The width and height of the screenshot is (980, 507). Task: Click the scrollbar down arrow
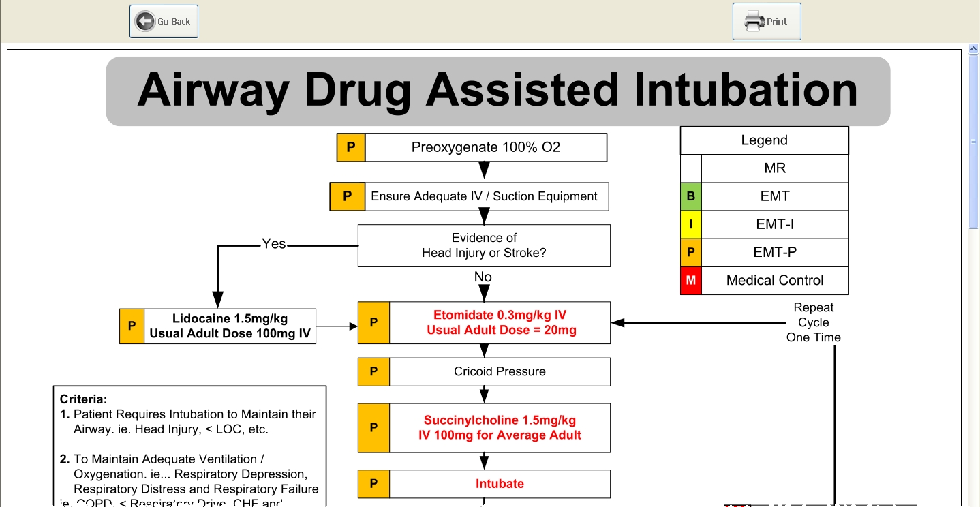click(x=973, y=503)
